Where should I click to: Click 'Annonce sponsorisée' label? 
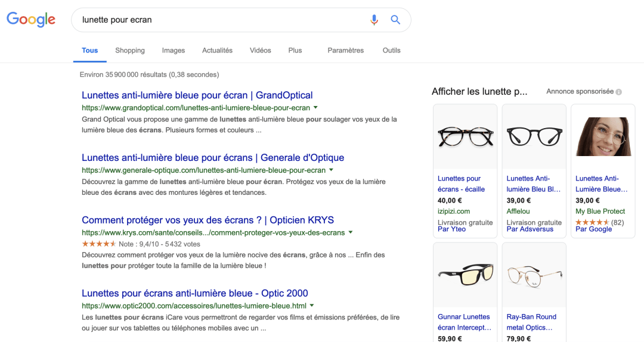[x=580, y=92]
